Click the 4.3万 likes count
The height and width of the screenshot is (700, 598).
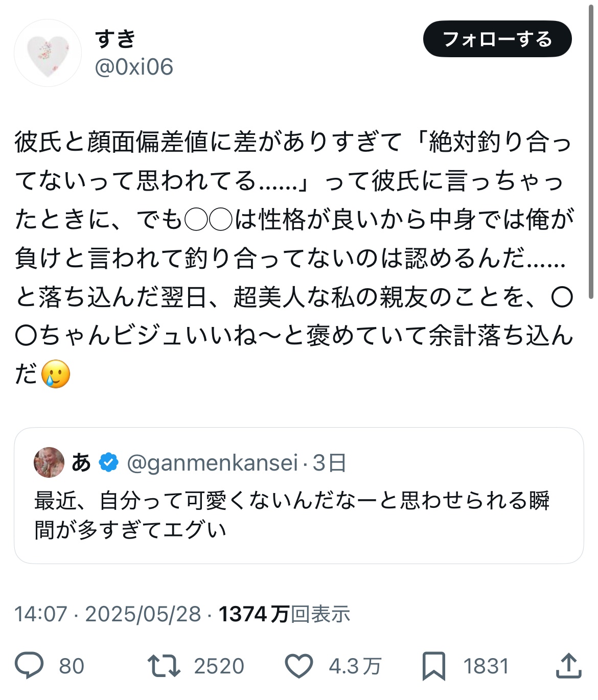click(355, 666)
